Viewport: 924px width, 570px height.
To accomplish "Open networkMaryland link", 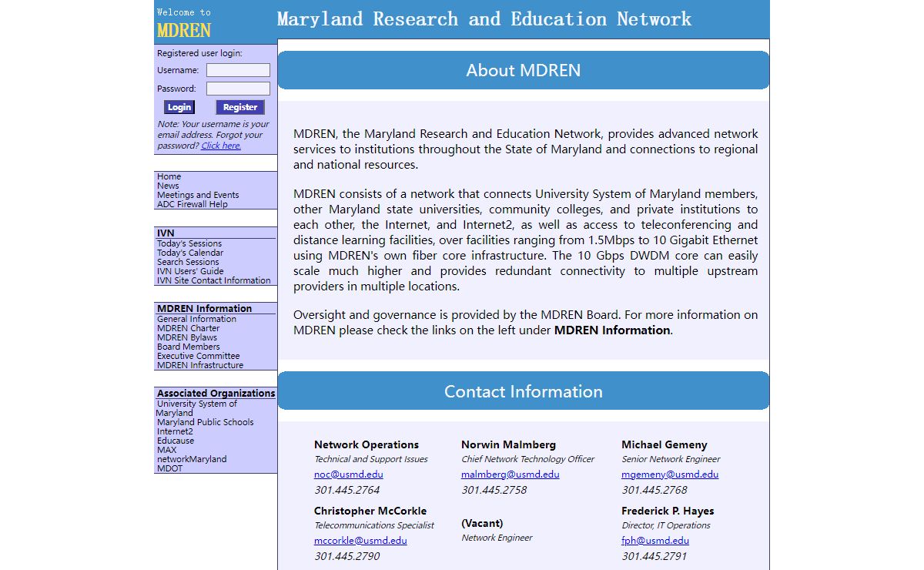I will click(x=192, y=459).
